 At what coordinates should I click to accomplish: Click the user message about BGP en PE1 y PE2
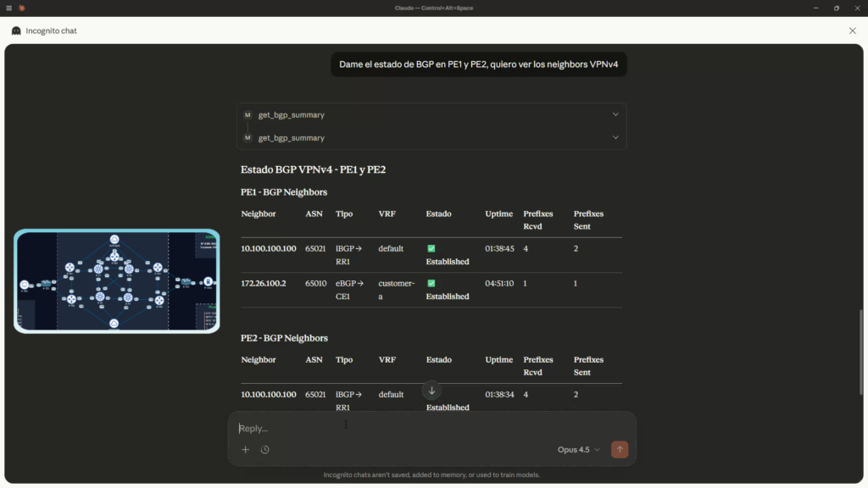(x=479, y=64)
